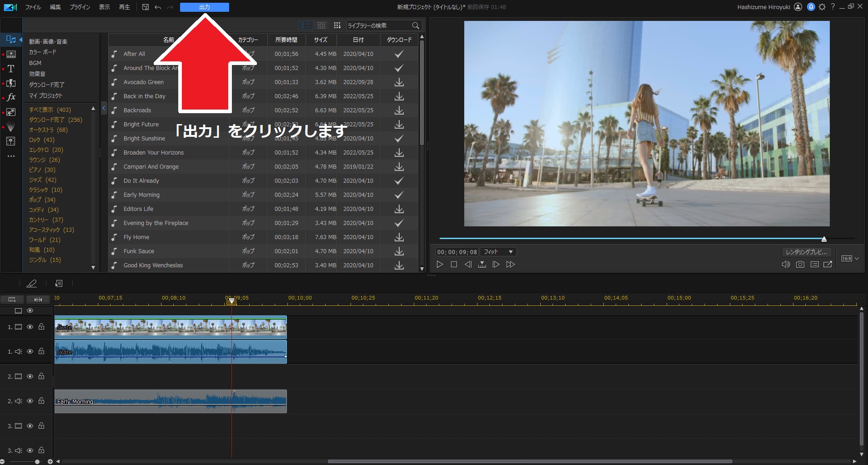868x465 pixels.
Task: Download the Avocado Green track
Action: coord(399,82)
